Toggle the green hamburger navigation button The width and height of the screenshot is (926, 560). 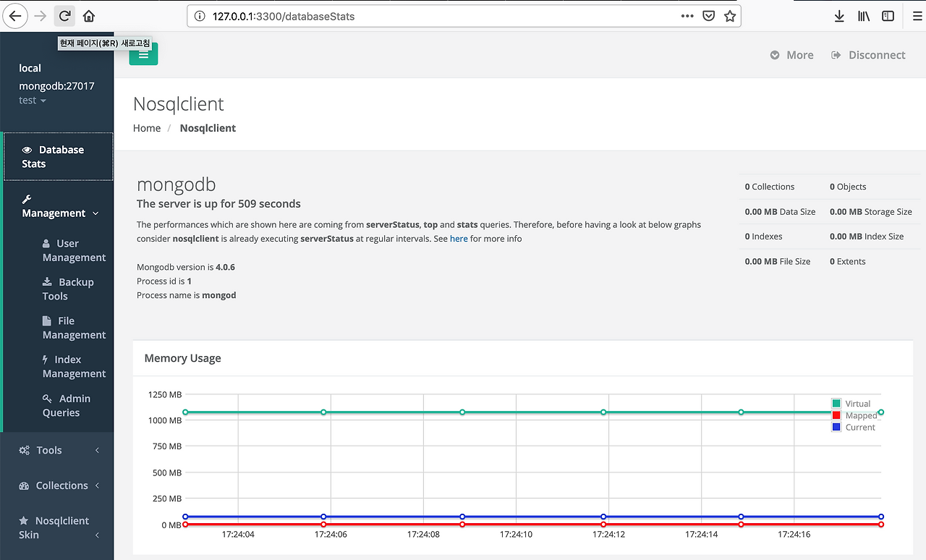[143, 54]
